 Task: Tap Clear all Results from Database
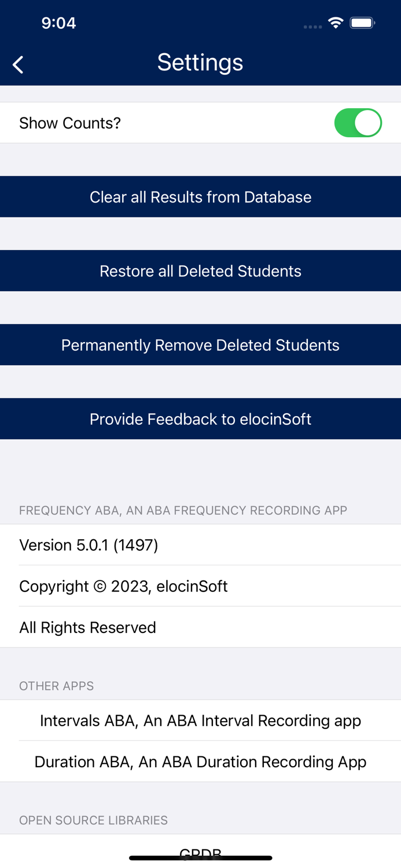click(200, 197)
